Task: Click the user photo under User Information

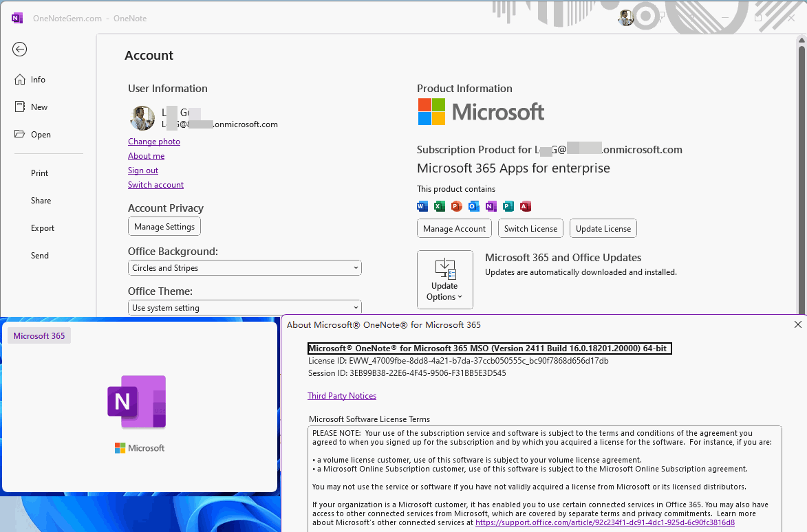Action: tap(142, 118)
